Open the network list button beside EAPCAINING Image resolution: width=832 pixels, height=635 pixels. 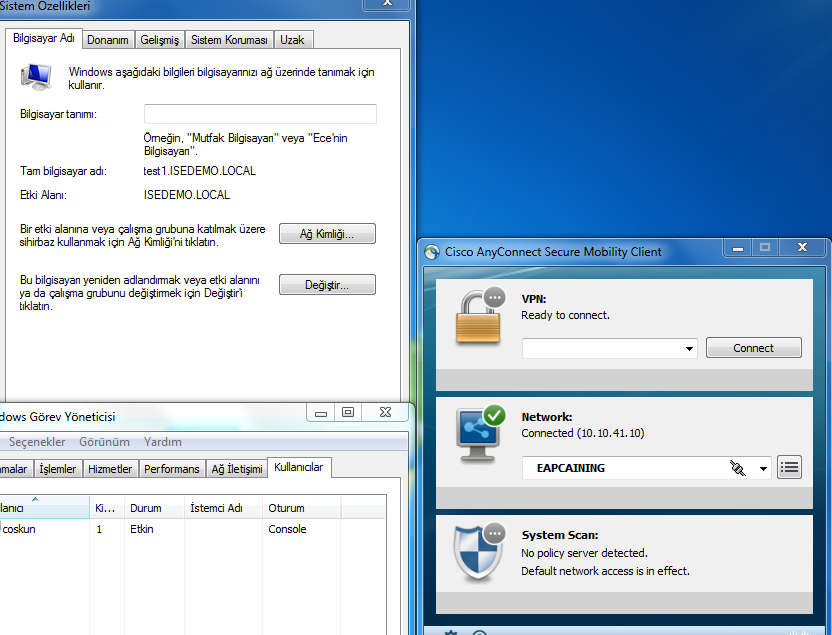point(789,467)
